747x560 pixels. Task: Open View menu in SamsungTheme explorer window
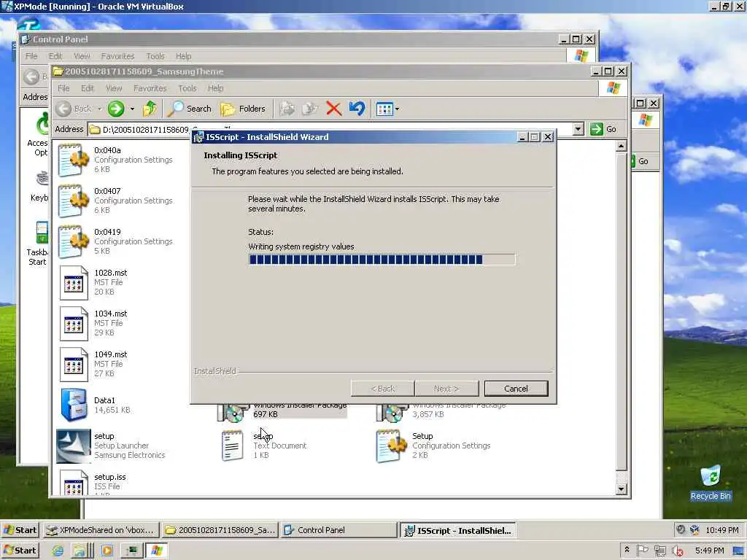coord(114,88)
